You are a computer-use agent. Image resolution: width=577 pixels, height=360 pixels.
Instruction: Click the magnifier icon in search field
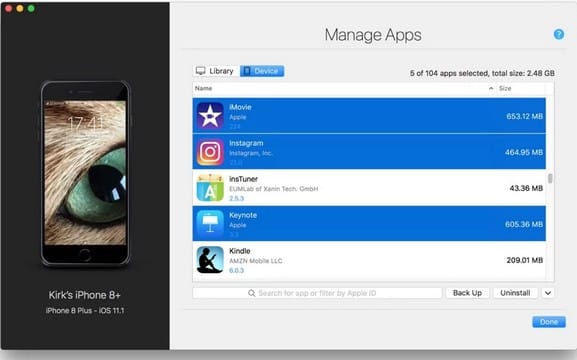click(252, 293)
